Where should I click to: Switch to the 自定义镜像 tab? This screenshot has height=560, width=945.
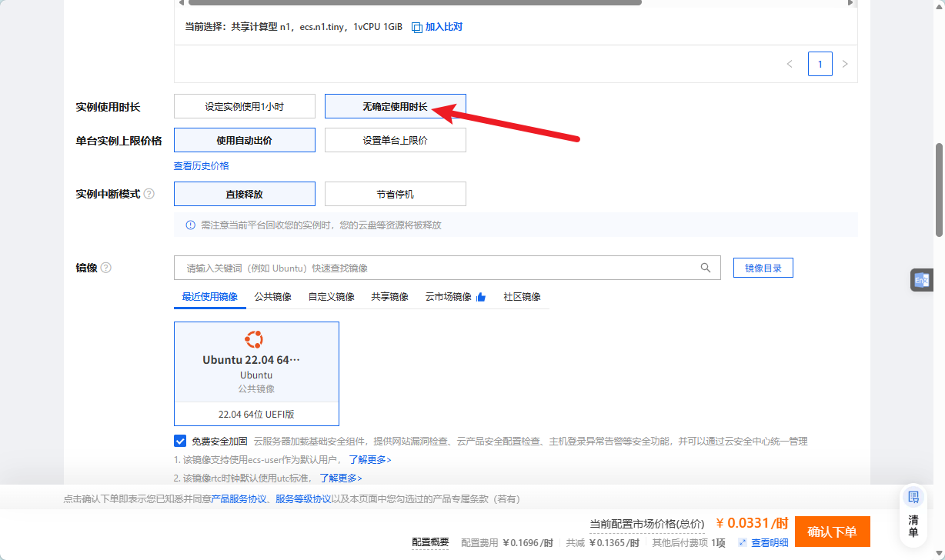tap(332, 297)
